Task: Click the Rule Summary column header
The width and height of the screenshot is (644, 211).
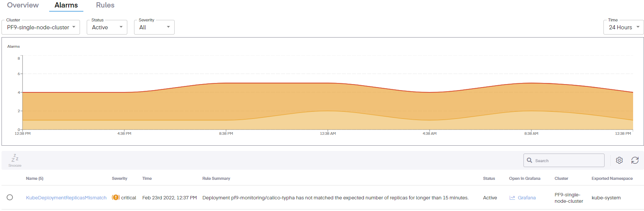Action: click(x=216, y=179)
